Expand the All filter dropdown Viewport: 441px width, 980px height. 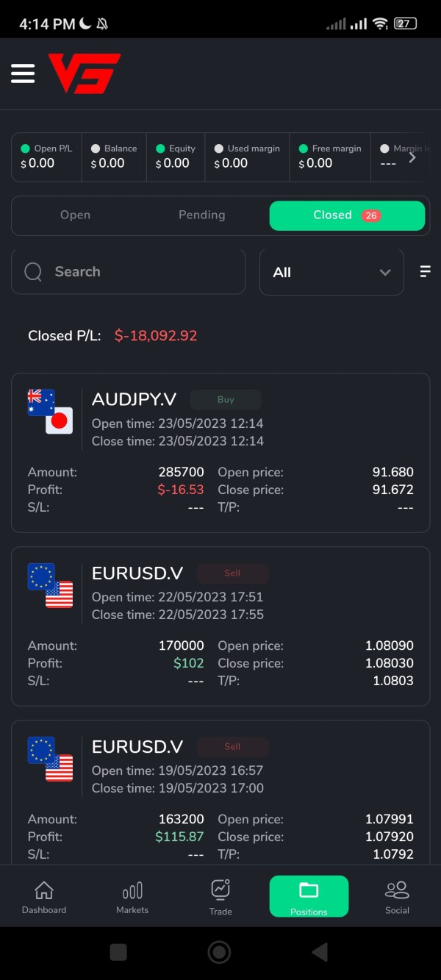click(331, 272)
